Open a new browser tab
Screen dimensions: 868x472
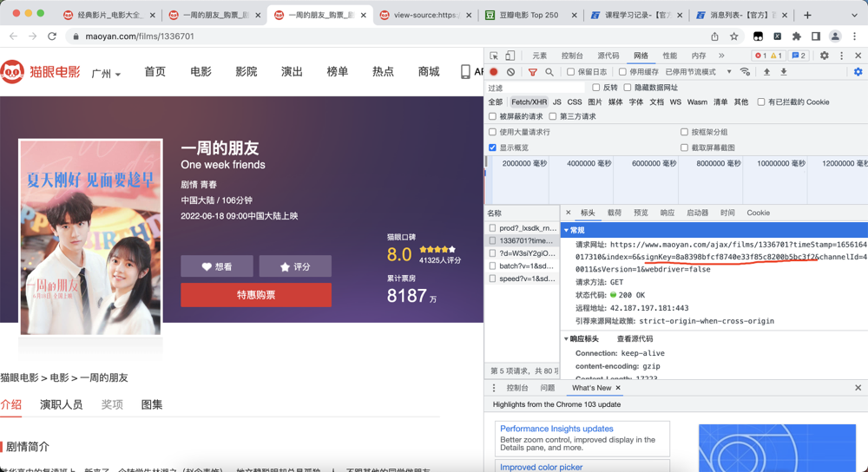point(807,15)
